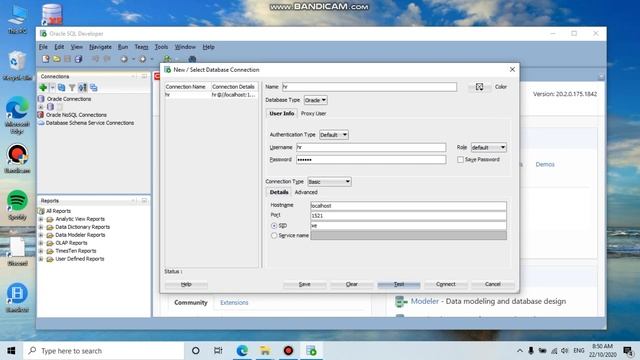This screenshot has width=640, height=360.
Task: Open Bandicam desktop shortcut
Action: (x=17, y=159)
